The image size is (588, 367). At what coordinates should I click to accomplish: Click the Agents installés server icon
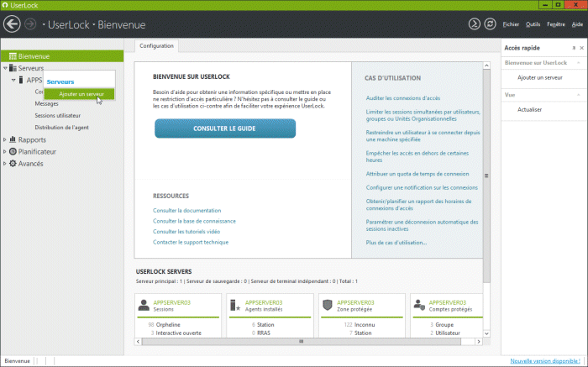point(235,305)
